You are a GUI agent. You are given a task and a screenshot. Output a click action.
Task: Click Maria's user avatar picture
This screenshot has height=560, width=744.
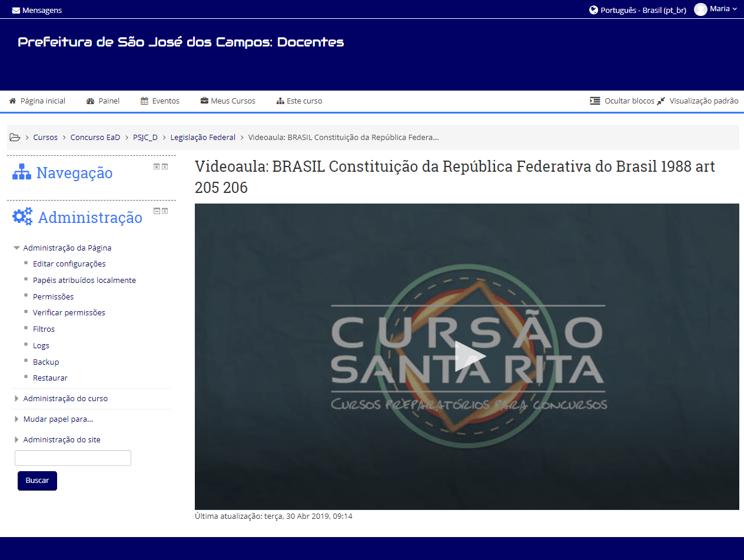[700, 9]
